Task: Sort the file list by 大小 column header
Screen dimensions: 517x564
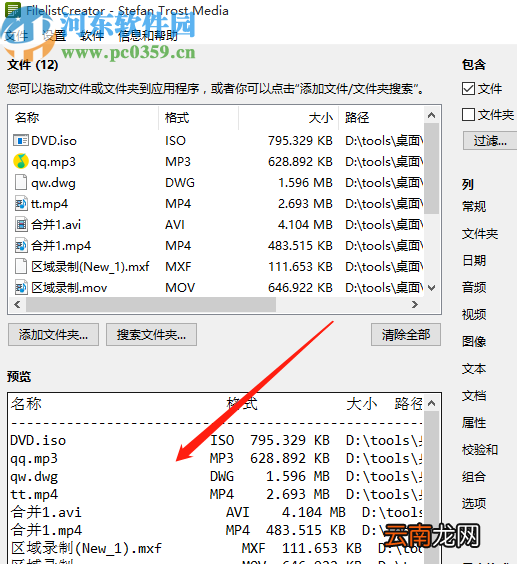Action: coord(288,118)
